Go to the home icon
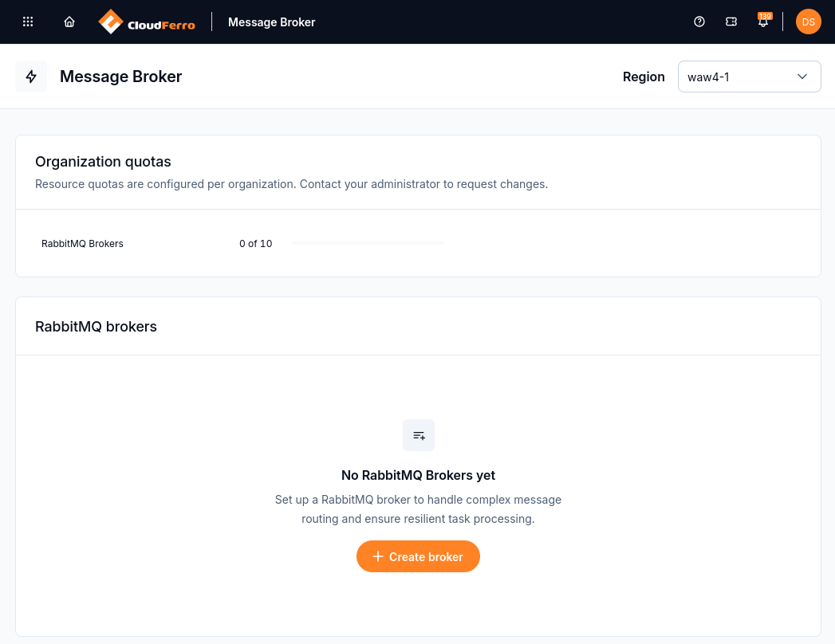 click(x=69, y=22)
